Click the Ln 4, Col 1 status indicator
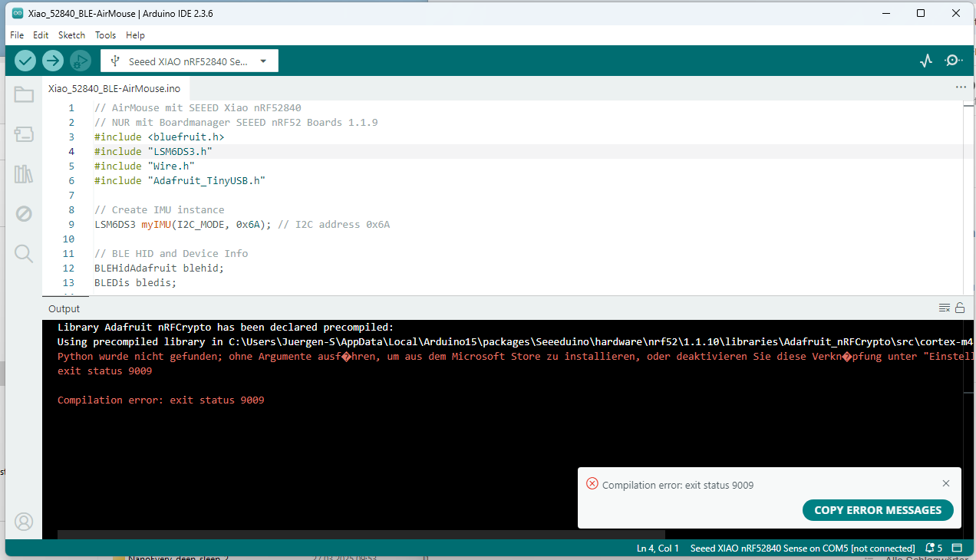This screenshot has height=560, width=976. click(x=658, y=548)
